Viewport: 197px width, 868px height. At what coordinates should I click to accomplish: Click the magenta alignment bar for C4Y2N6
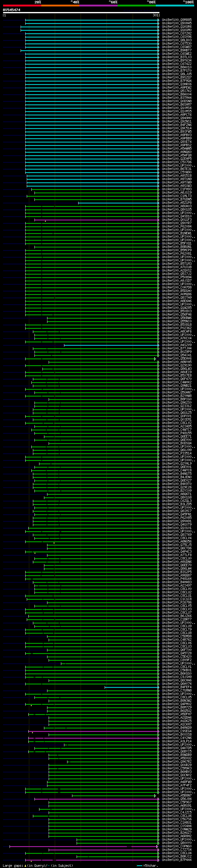point(94,738)
